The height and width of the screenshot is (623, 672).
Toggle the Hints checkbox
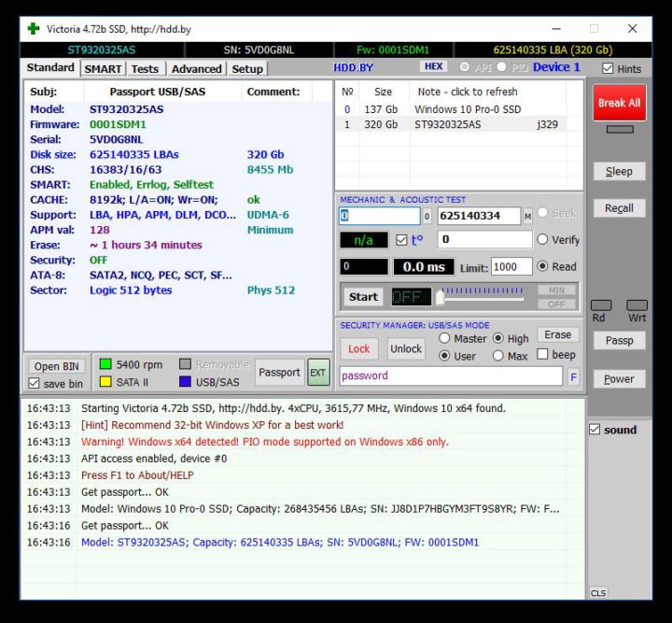click(x=609, y=69)
